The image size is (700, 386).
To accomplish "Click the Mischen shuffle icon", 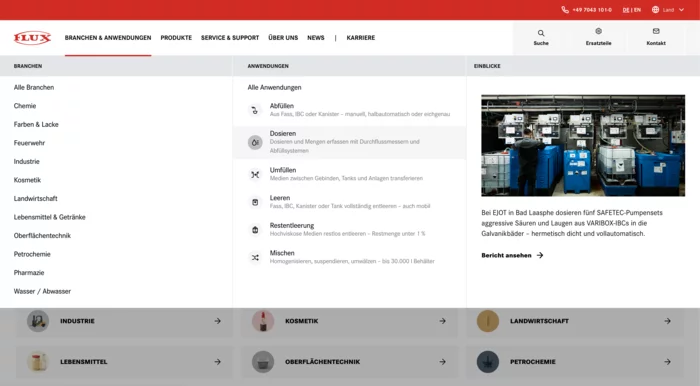I will coord(255,257).
